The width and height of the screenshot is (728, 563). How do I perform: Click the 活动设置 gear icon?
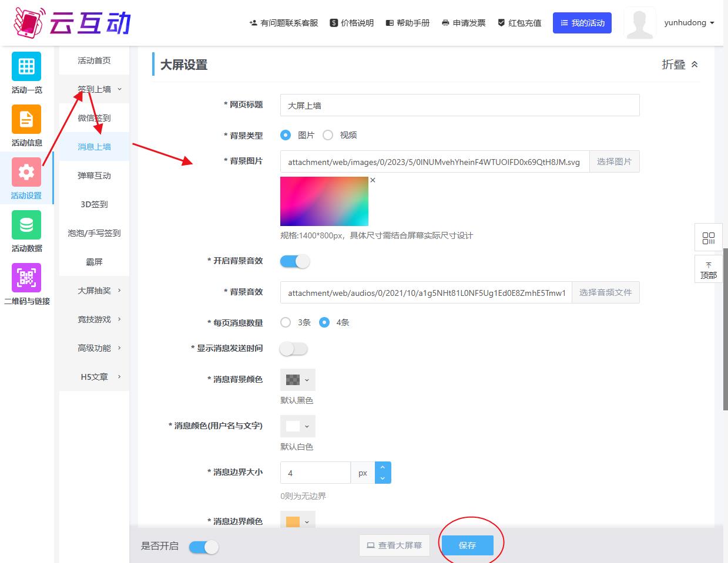point(26,173)
